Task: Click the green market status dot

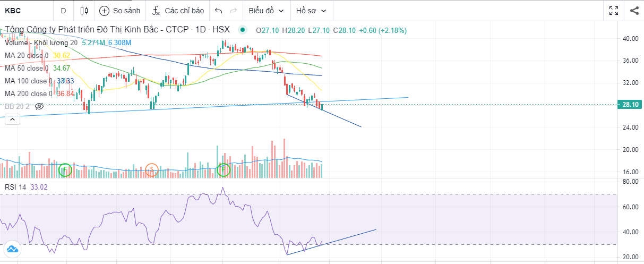Action: click(243, 30)
